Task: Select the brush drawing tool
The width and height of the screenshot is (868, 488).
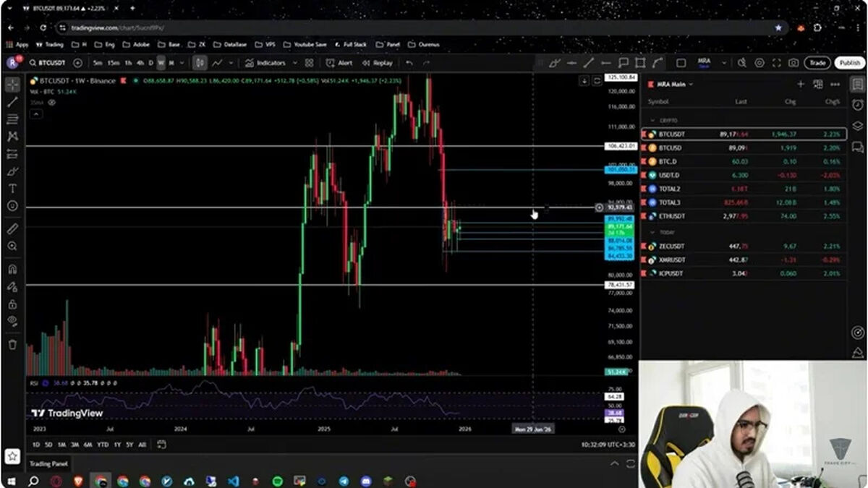Action: point(12,171)
